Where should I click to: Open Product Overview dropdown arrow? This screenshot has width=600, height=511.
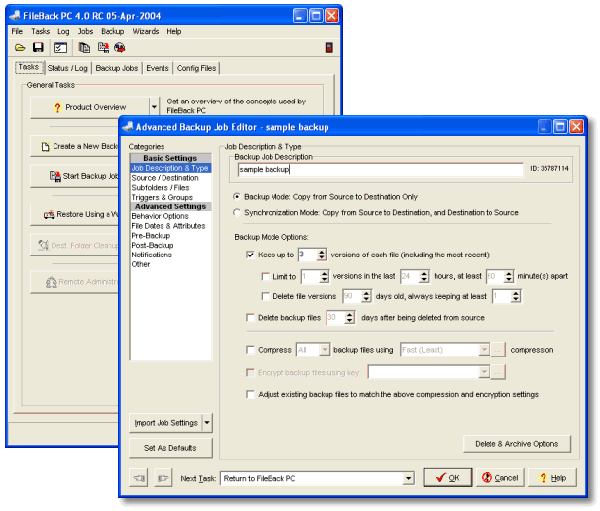click(x=154, y=107)
